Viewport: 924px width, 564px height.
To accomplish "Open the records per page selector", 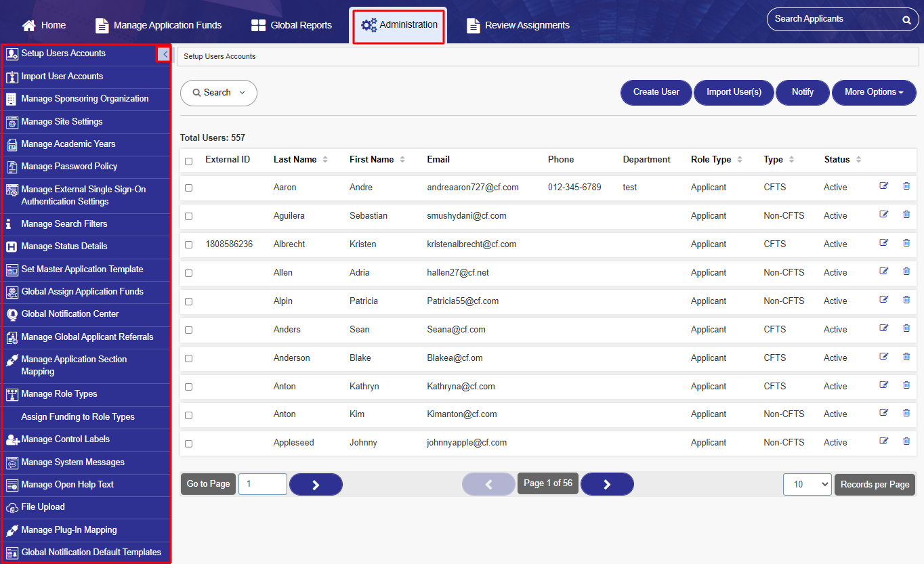I will (x=807, y=484).
